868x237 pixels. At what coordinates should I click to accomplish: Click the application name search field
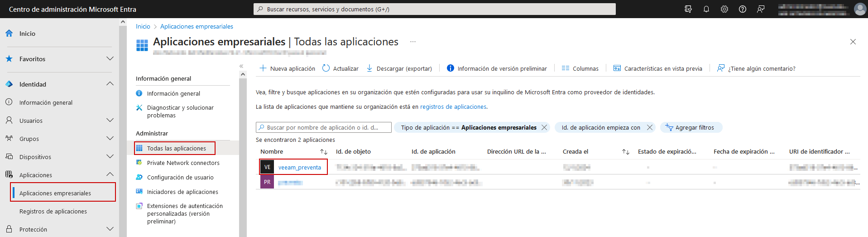[324, 127]
